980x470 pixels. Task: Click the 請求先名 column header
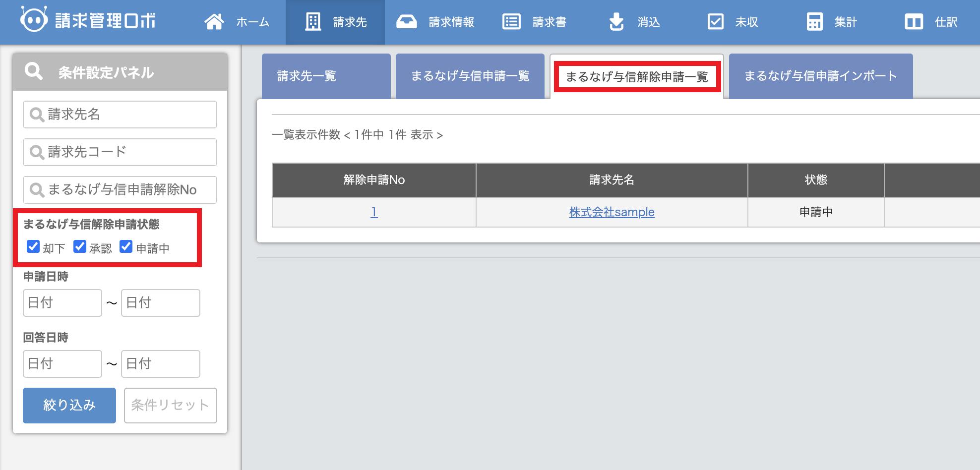612,180
